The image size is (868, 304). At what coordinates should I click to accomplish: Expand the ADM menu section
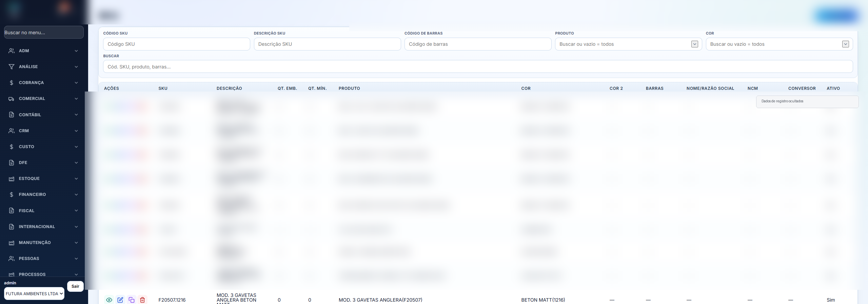click(x=43, y=51)
